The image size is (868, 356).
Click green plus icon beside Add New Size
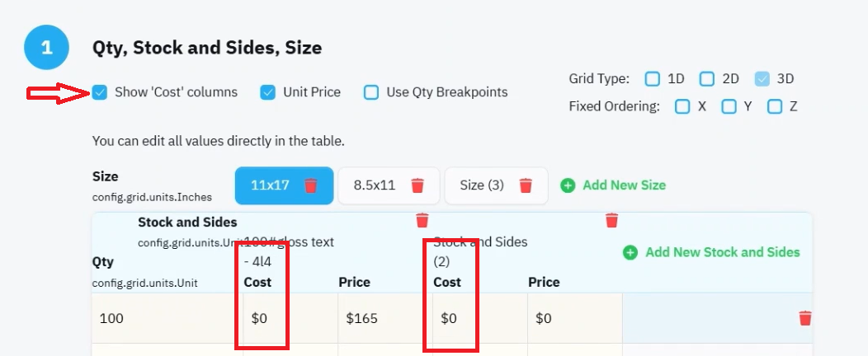(568, 185)
